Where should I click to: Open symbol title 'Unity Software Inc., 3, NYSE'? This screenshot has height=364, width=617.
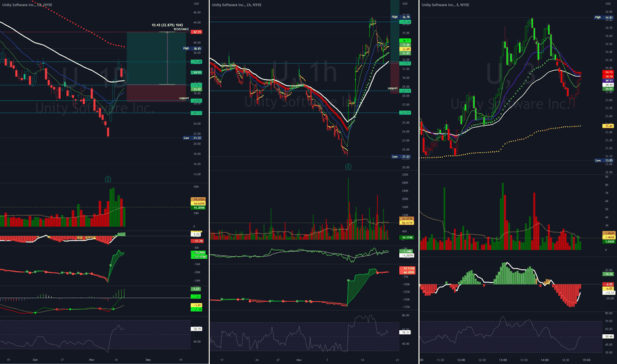[445, 5]
